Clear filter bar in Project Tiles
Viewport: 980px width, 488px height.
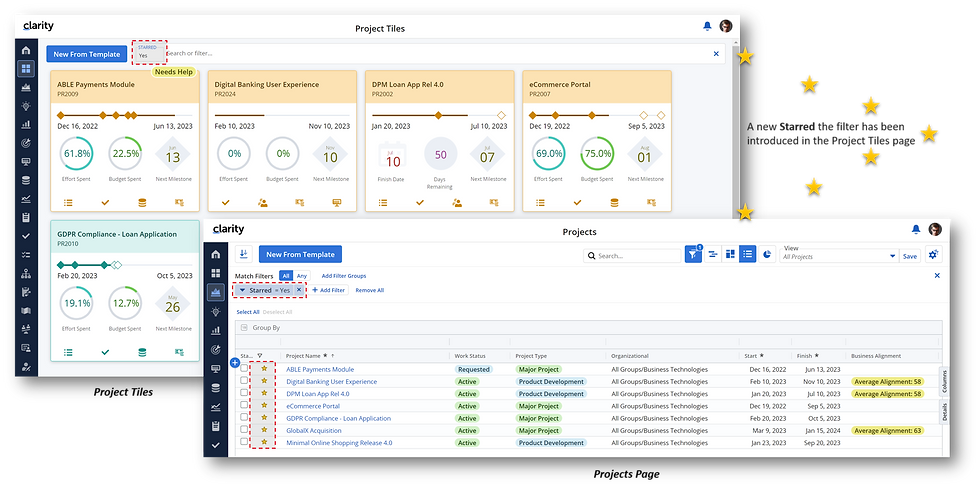(x=716, y=54)
